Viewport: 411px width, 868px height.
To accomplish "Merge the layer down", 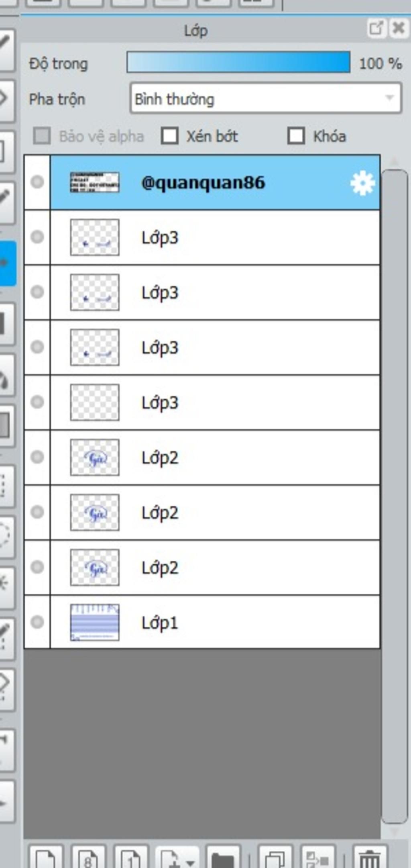I will [x=317, y=857].
